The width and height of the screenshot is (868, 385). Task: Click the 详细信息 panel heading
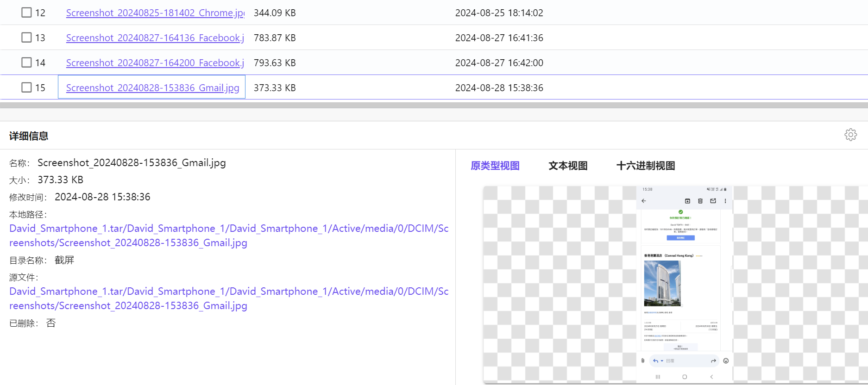point(29,136)
